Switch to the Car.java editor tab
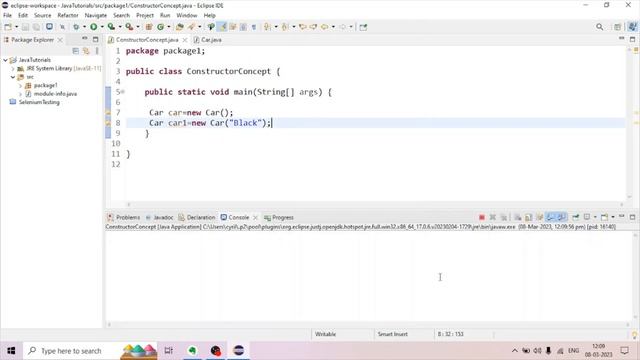 [208, 40]
